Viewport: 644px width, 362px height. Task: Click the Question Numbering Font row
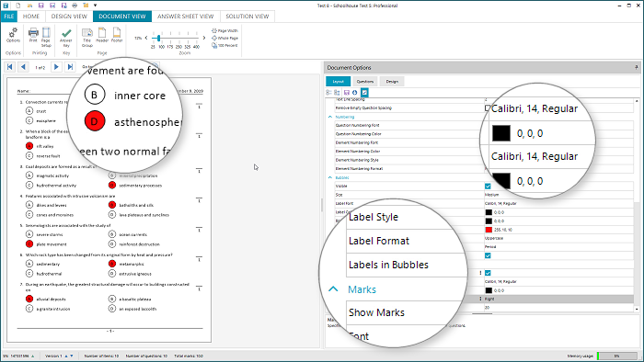coord(484,125)
